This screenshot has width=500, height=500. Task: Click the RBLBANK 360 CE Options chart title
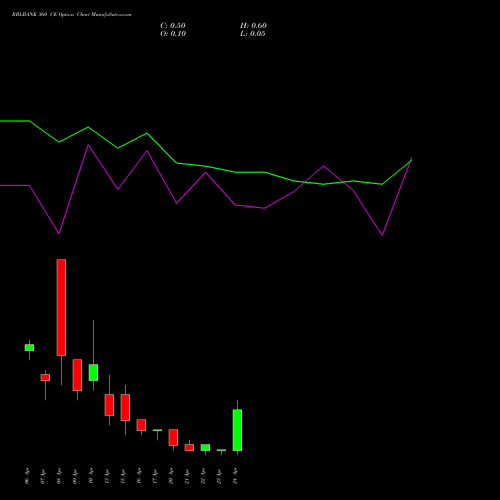pos(71,15)
